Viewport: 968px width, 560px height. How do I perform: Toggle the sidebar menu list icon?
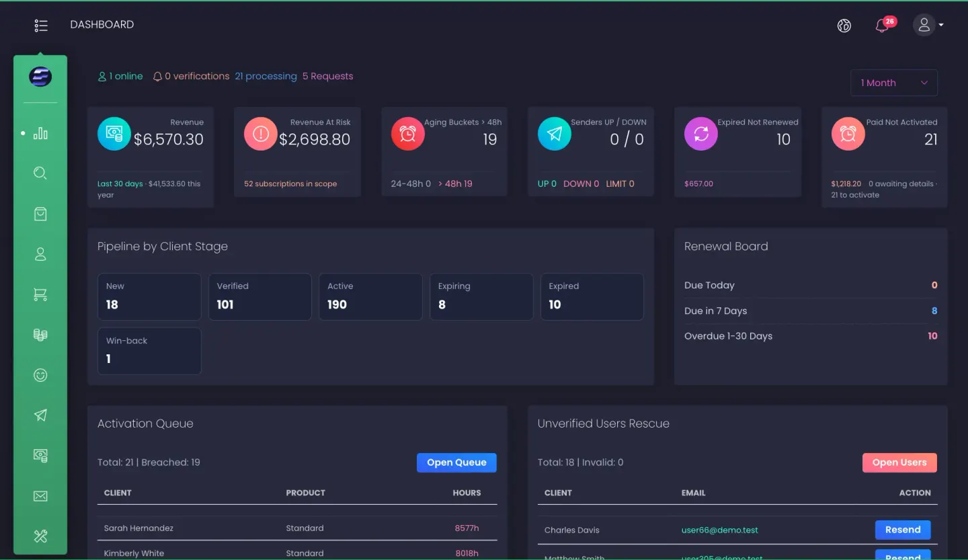(x=41, y=26)
